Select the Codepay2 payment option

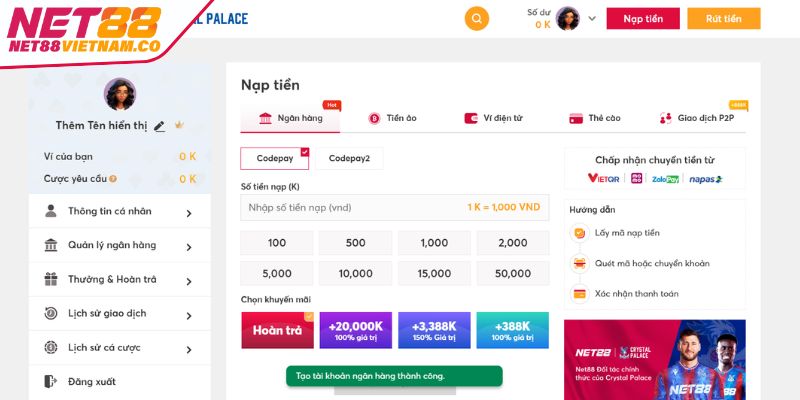pos(349,158)
